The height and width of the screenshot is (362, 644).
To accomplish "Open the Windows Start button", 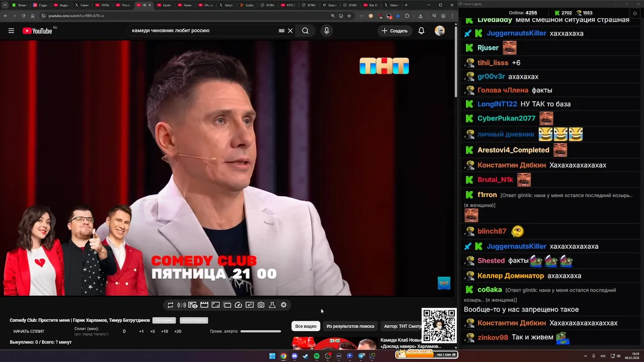I will click(x=272, y=356).
